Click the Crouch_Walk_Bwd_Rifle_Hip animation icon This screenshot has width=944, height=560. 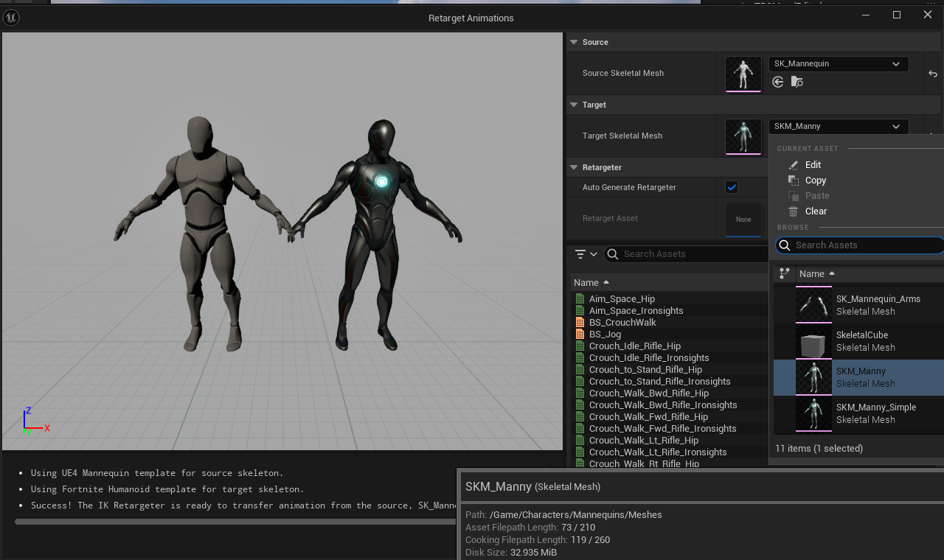pos(580,393)
